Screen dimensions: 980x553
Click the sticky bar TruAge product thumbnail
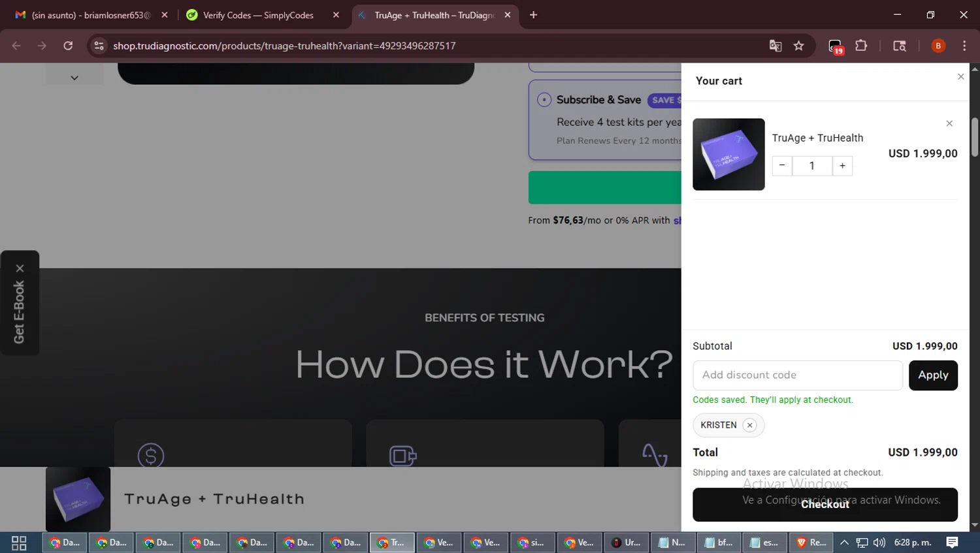pos(78,499)
